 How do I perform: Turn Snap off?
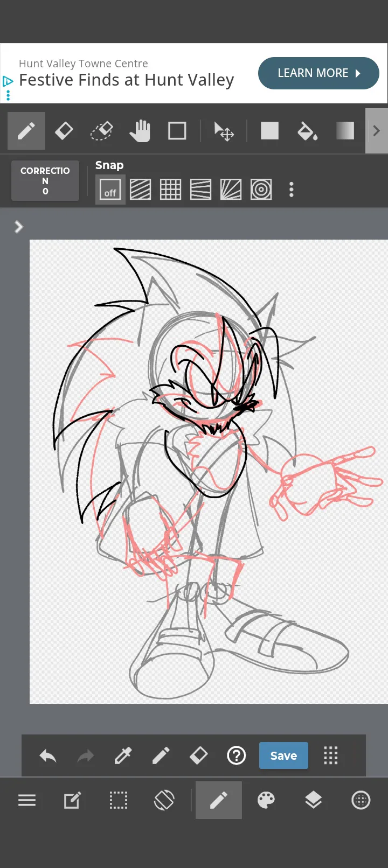110,190
